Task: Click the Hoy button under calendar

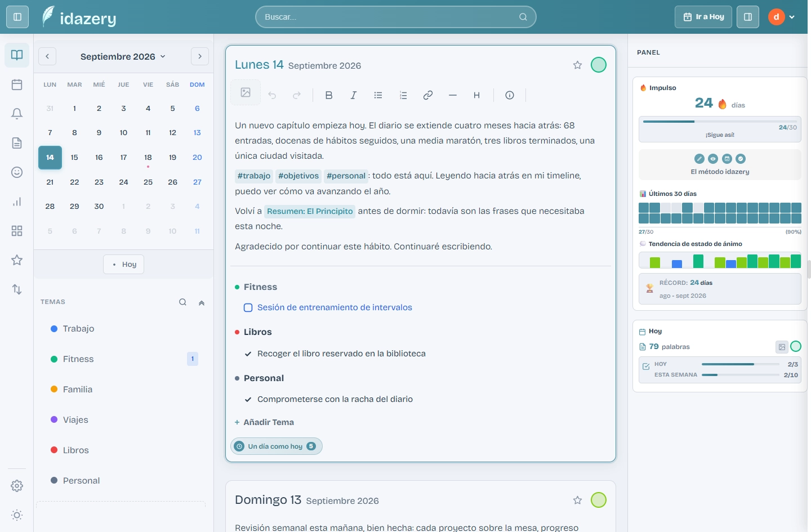Action: tap(124, 265)
